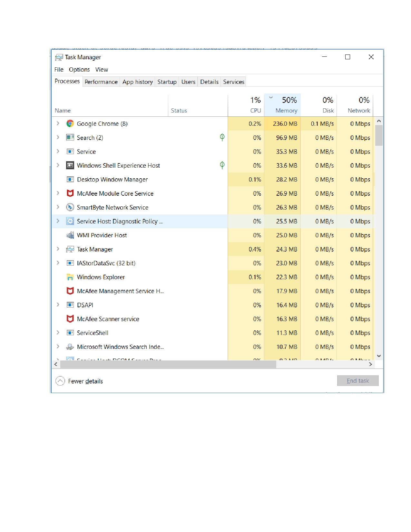411x532 pixels.
Task: Sort by the Disk column header
Action: pos(318,105)
